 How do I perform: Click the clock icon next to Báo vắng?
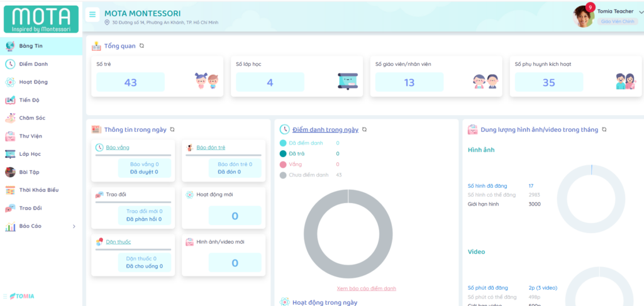99,148
